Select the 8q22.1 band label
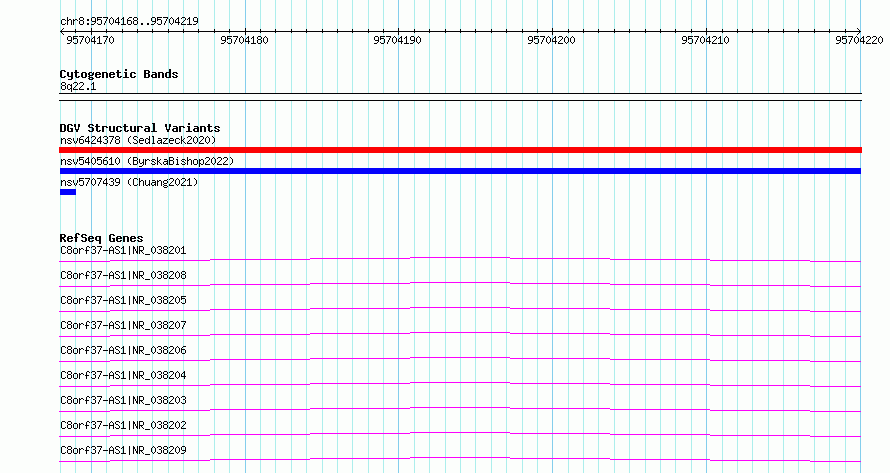890x473 pixels. tap(78, 86)
